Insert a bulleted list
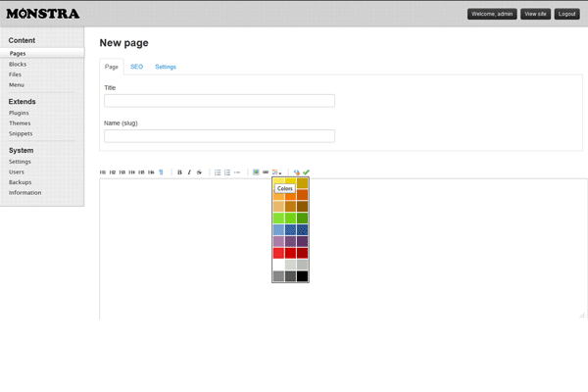 click(218, 172)
